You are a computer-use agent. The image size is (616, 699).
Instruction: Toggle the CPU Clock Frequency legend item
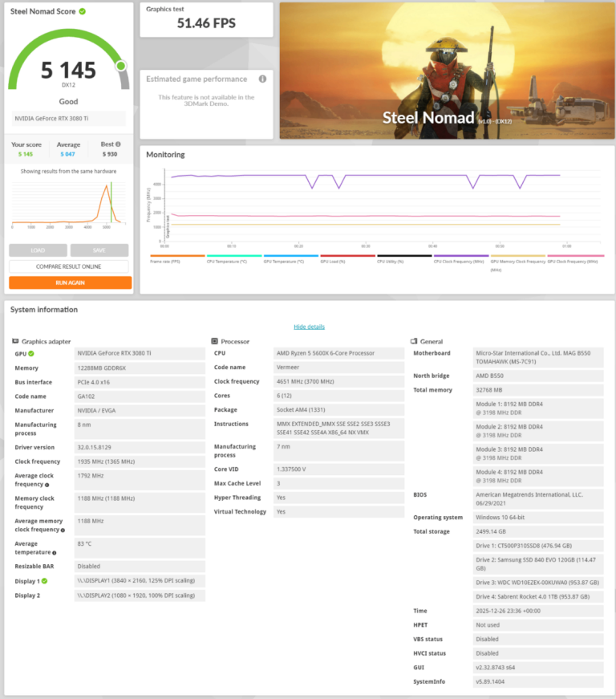pos(458,260)
